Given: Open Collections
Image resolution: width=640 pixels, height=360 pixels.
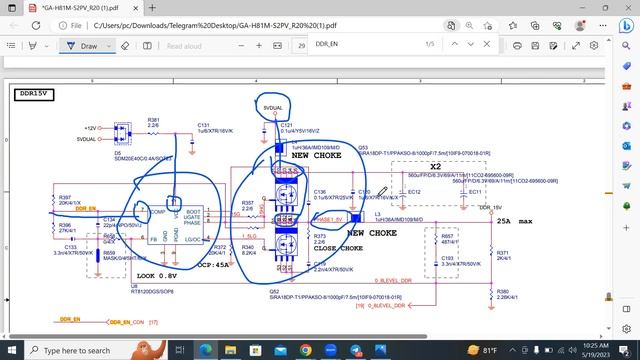Looking at the screenshot, I should 535,26.
